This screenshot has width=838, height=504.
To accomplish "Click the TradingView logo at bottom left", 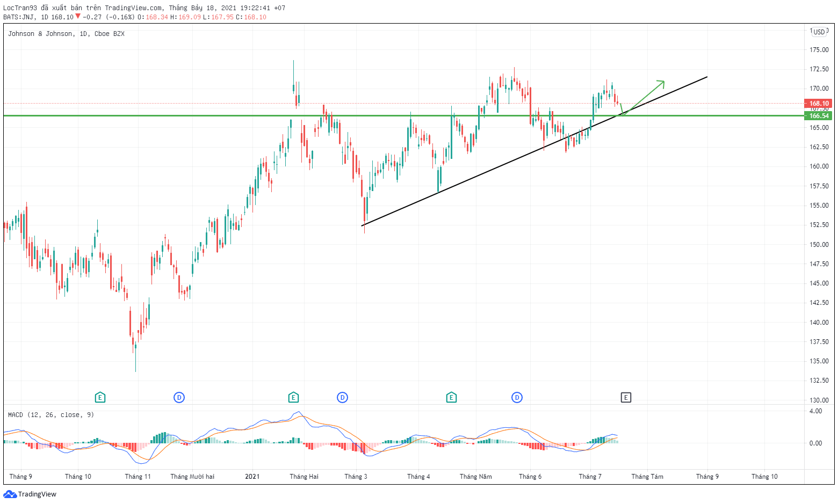I will (30, 494).
